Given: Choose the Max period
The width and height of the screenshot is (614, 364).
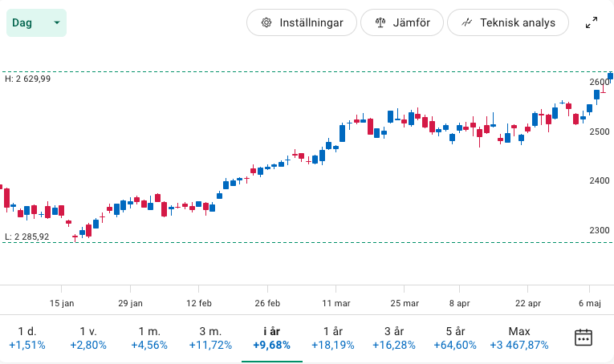Looking at the screenshot, I should (519, 338).
